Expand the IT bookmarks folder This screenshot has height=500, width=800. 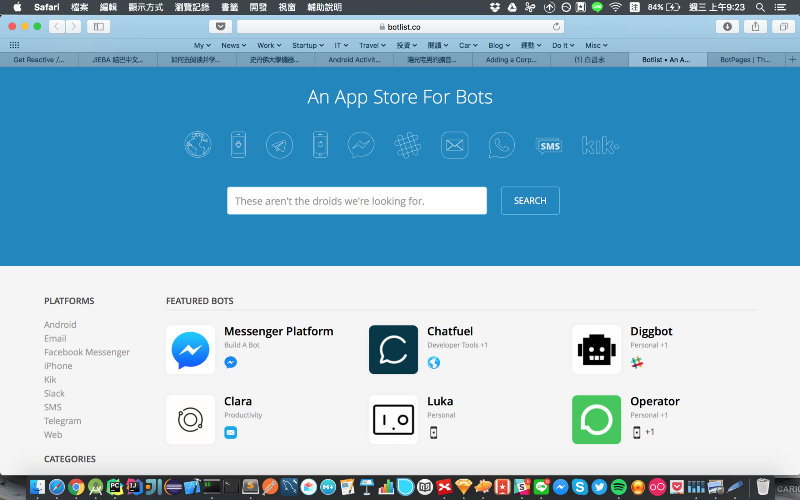click(x=341, y=45)
